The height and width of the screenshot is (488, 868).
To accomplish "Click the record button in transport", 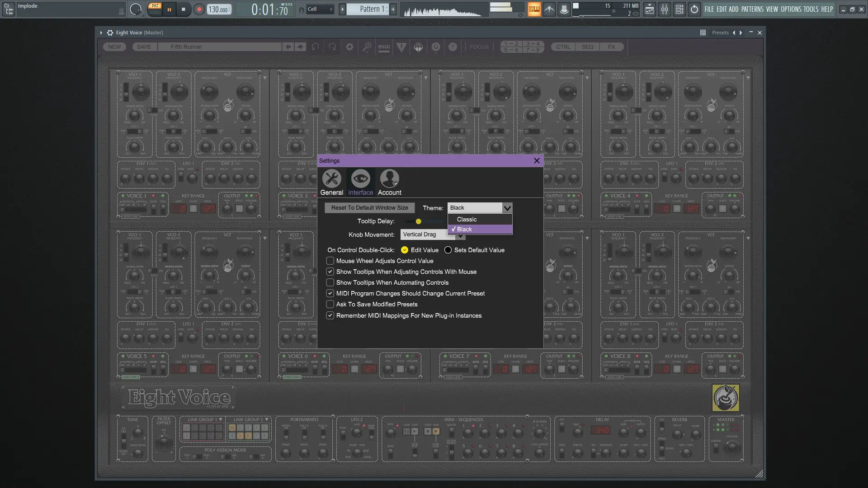I will coord(199,9).
